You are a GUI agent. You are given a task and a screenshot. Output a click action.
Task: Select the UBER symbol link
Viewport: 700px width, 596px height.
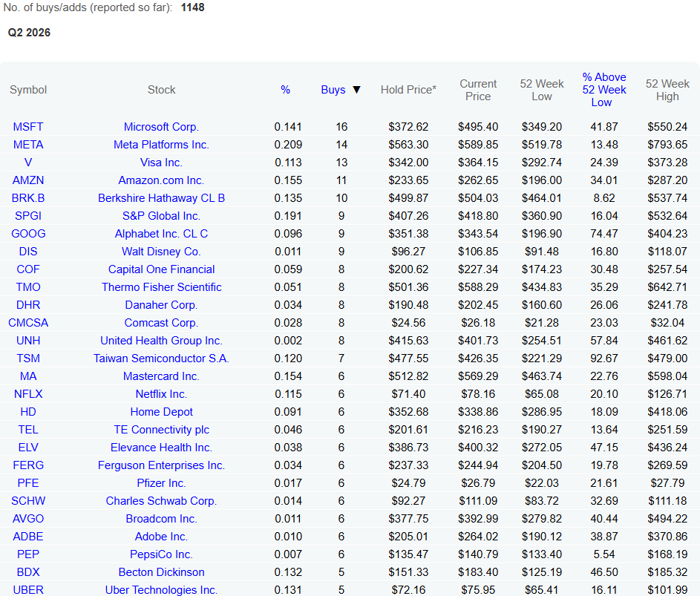point(28,590)
